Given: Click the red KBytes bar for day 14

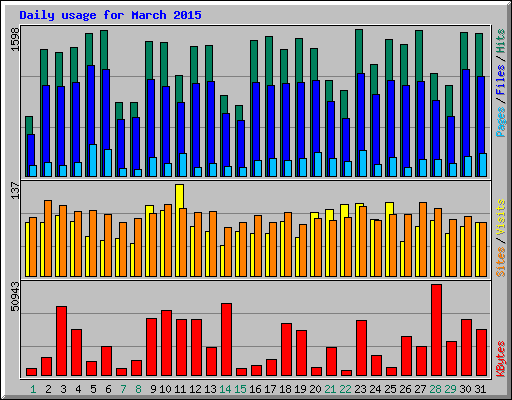Looking at the screenshot, I should pos(226,340).
